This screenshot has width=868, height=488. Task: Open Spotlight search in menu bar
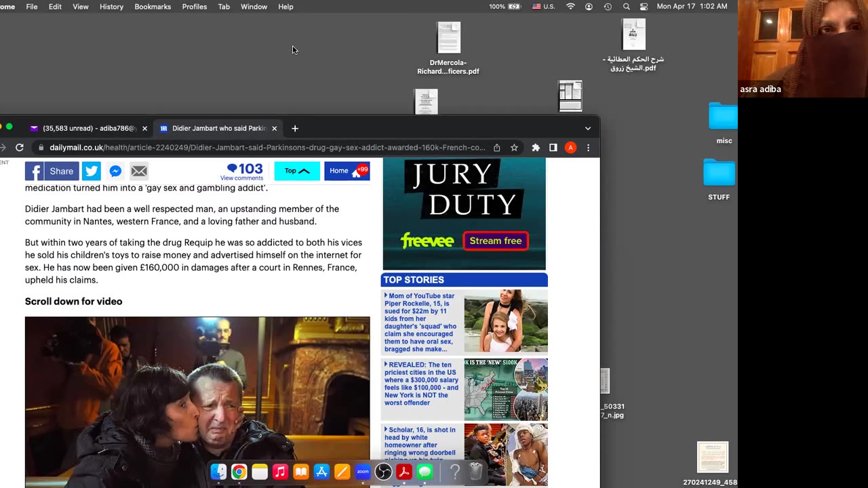point(627,7)
